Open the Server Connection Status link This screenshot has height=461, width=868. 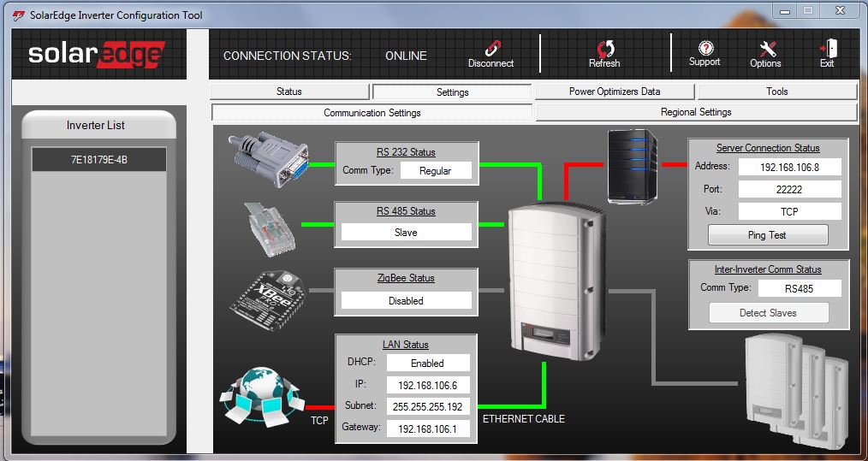768,148
